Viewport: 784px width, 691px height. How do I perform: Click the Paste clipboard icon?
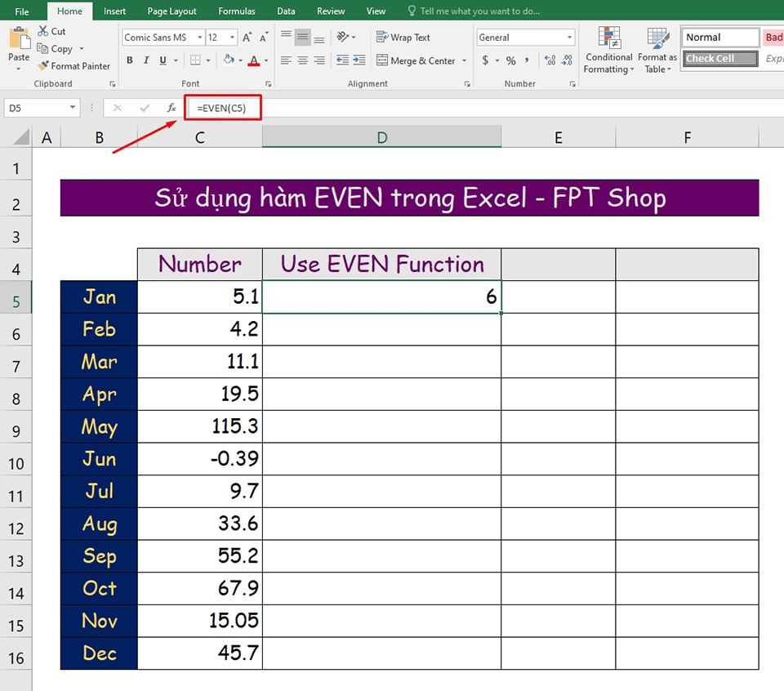[19, 38]
